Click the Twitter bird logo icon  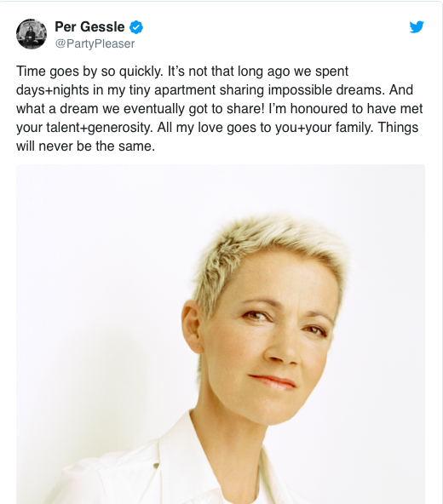[x=417, y=27]
